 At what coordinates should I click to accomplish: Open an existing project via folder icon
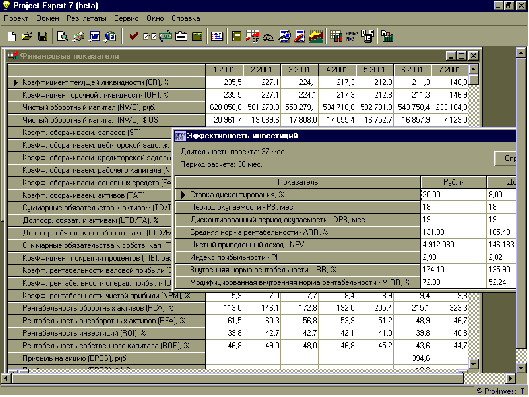27,36
